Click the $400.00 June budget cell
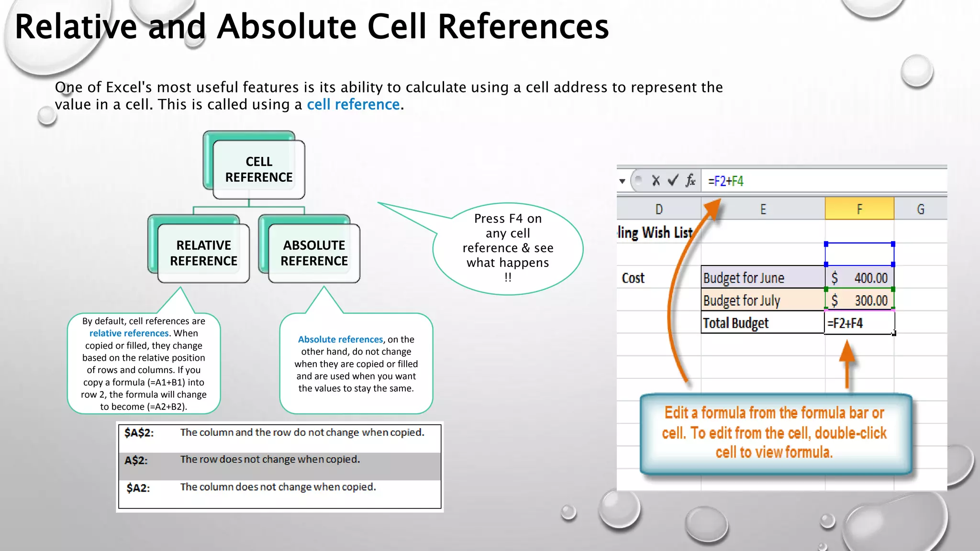 tap(859, 278)
